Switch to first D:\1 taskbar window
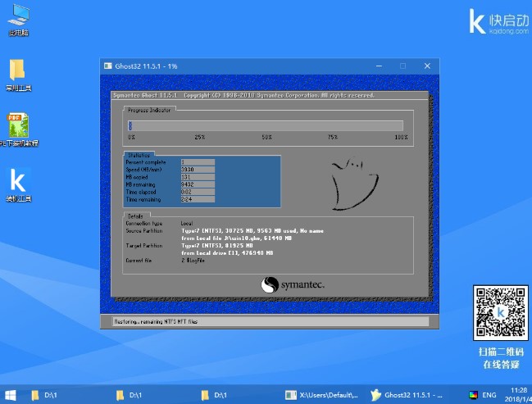 pyautogui.click(x=44, y=395)
